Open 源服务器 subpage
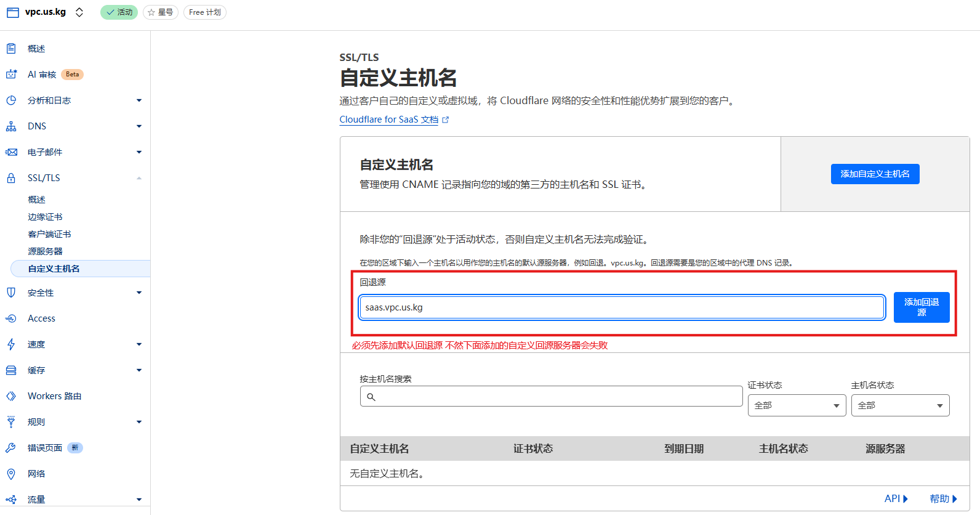The height and width of the screenshot is (515, 980). point(45,251)
